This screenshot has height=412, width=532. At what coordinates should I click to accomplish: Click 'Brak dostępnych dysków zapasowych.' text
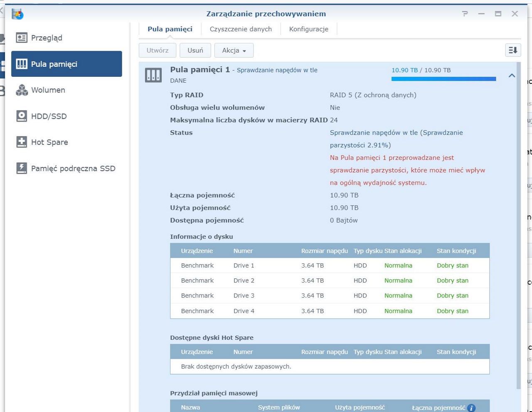(236, 366)
